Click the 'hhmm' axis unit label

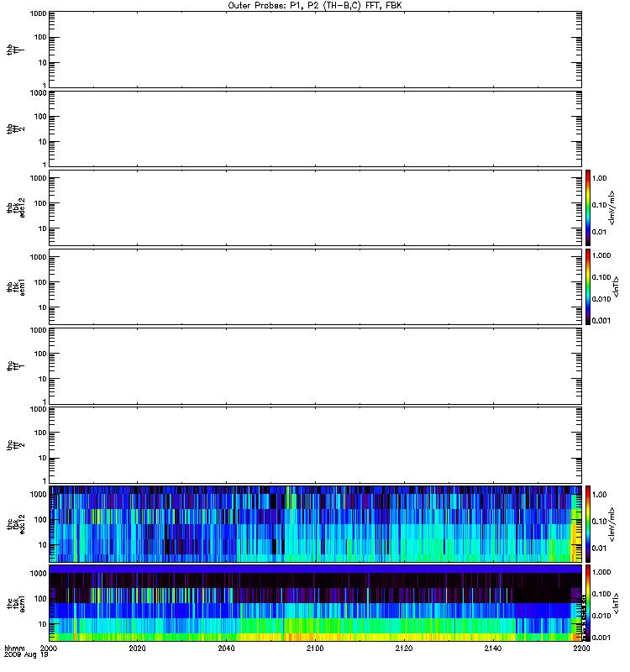point(14,648)
